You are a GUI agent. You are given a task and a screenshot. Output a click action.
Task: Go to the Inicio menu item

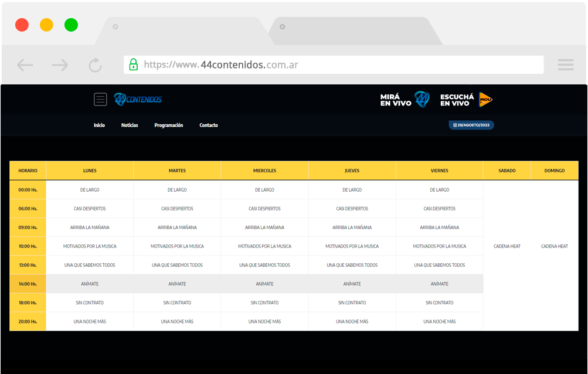(x=99, y=125)
